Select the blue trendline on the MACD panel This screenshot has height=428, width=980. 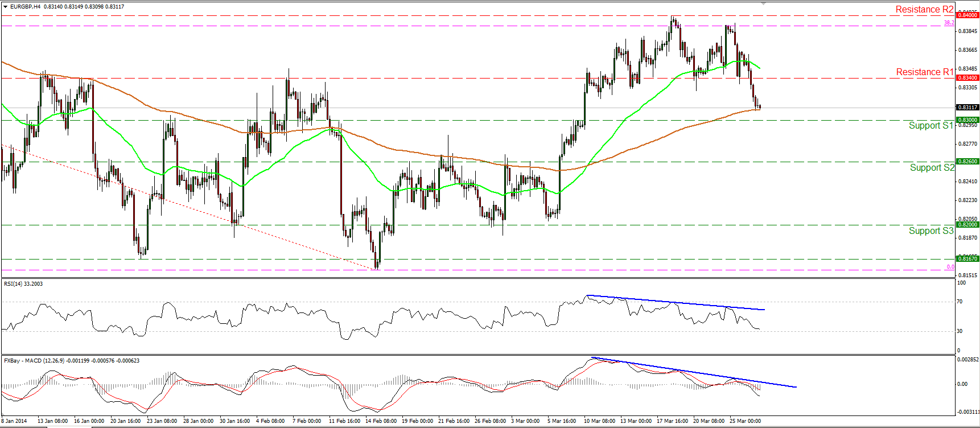tap(694, 372)
